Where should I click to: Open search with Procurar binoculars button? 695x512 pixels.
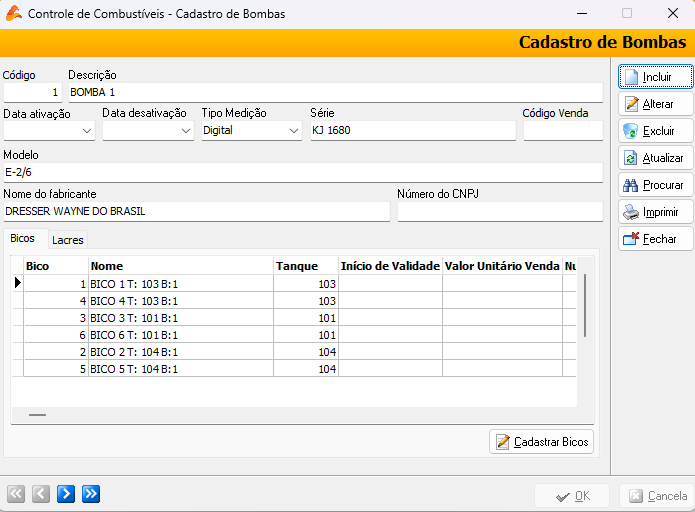coord(656,185)
